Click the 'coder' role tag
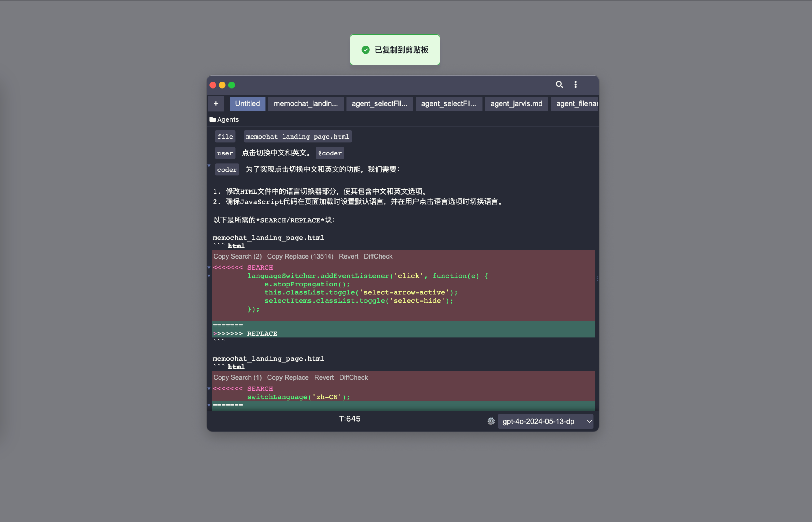The height and width of the screenshot is (522, 812). (x=227, y=169)
